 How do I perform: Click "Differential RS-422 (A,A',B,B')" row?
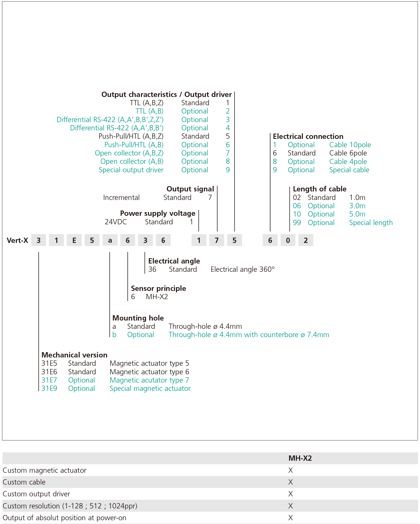point(150,128)
